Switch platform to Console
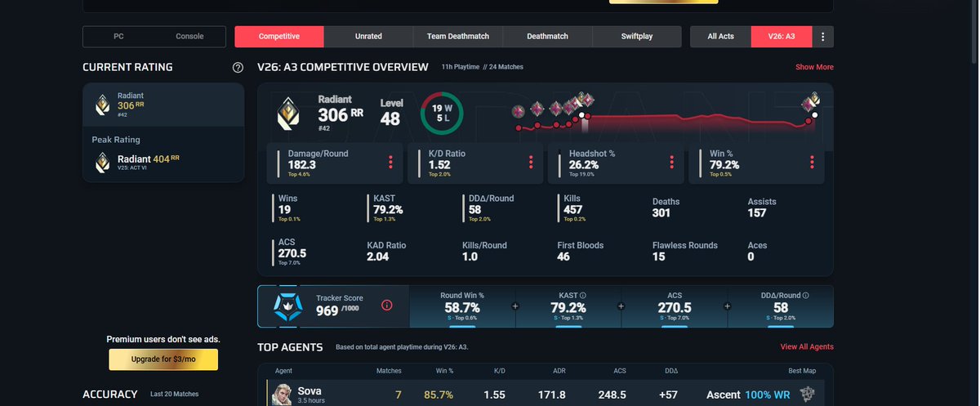980x406 pixels. (190, 37)
